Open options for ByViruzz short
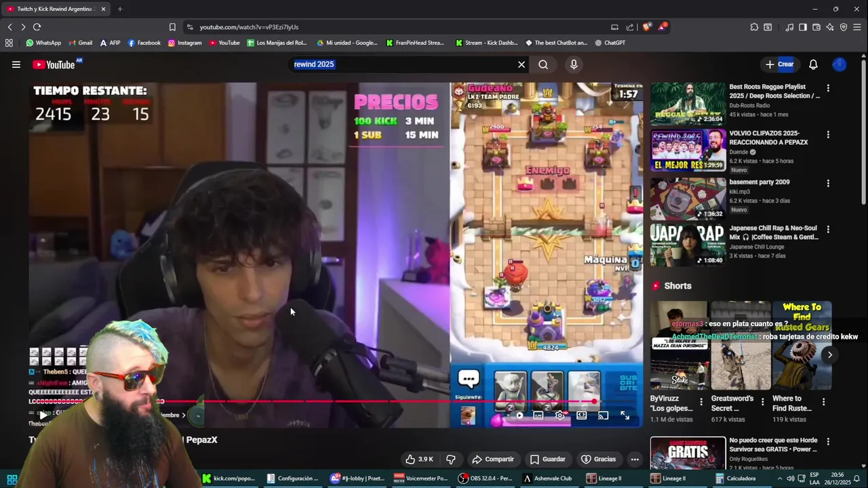 pyautogui.click(x=701, y=402)
